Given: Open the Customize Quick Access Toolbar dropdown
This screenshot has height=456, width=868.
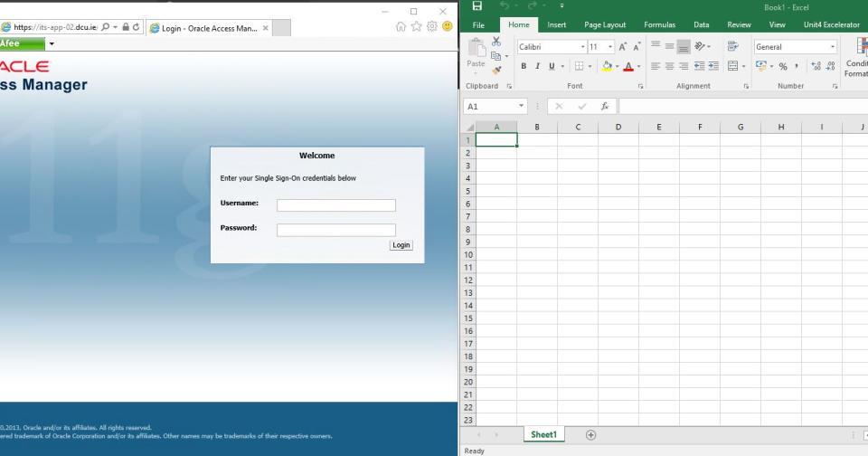Looking at the screenshot, I should (561, 6).
